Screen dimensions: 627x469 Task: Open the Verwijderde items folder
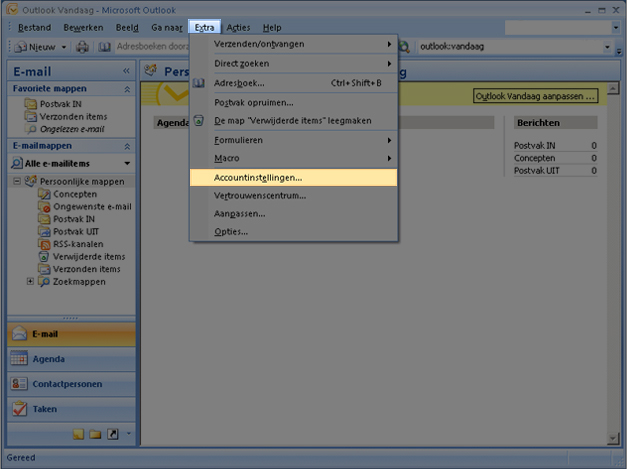[89, 256]
